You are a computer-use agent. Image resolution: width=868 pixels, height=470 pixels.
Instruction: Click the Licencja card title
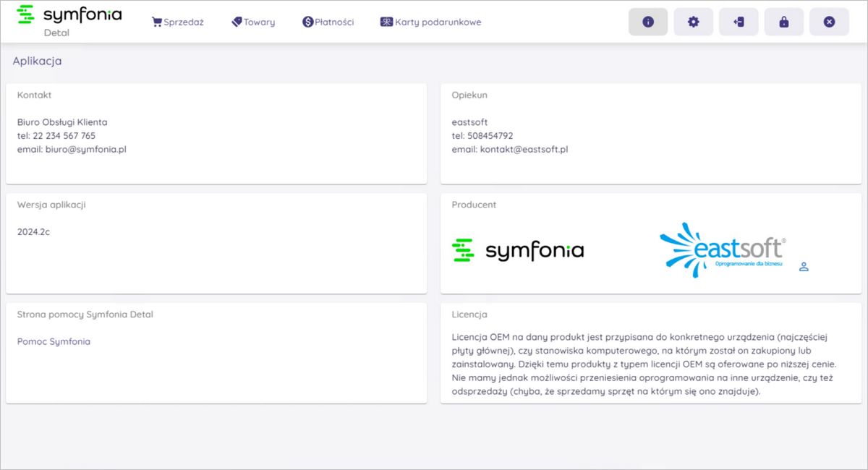tap(469, 315)
